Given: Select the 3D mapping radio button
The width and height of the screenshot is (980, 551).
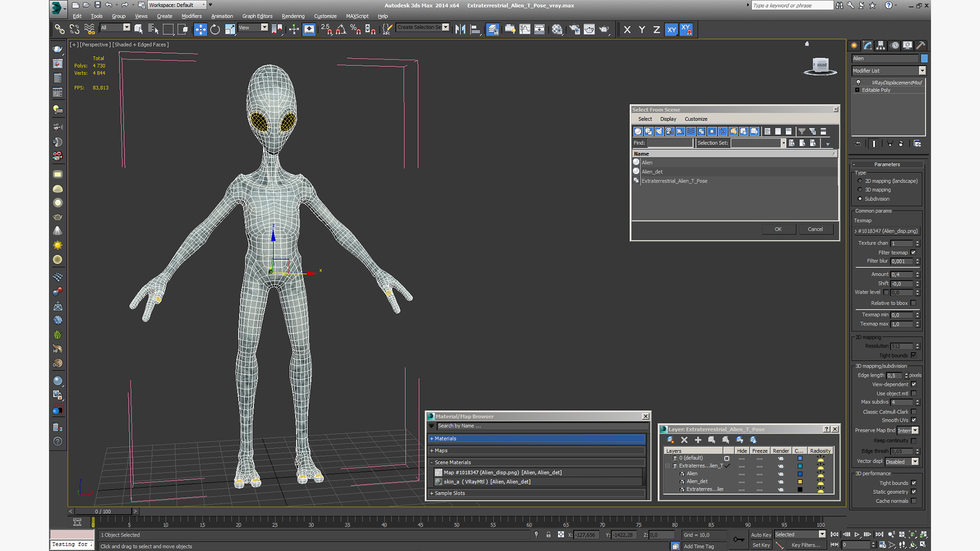Looking at the screenshot, I should pos(860,190).
